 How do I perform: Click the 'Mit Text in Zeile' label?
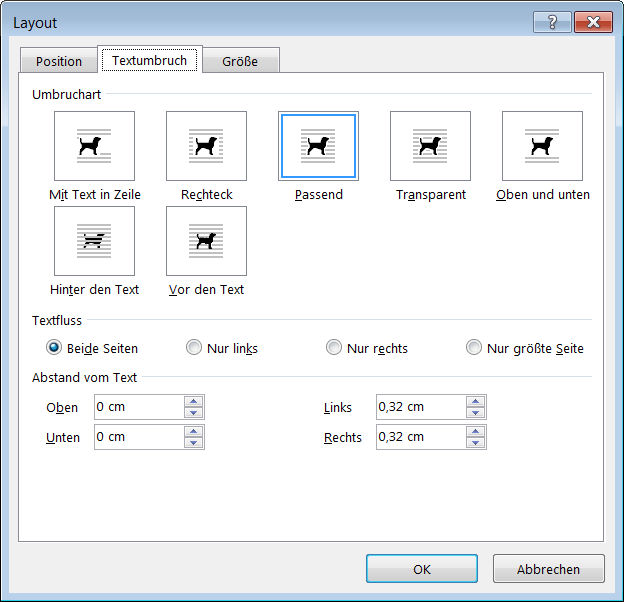(95, 195)
